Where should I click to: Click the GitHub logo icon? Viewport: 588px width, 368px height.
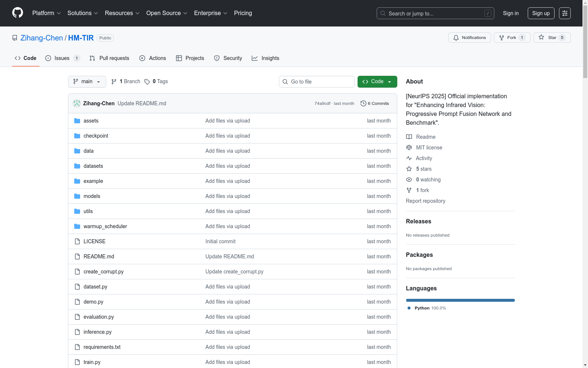pos(18,13)
